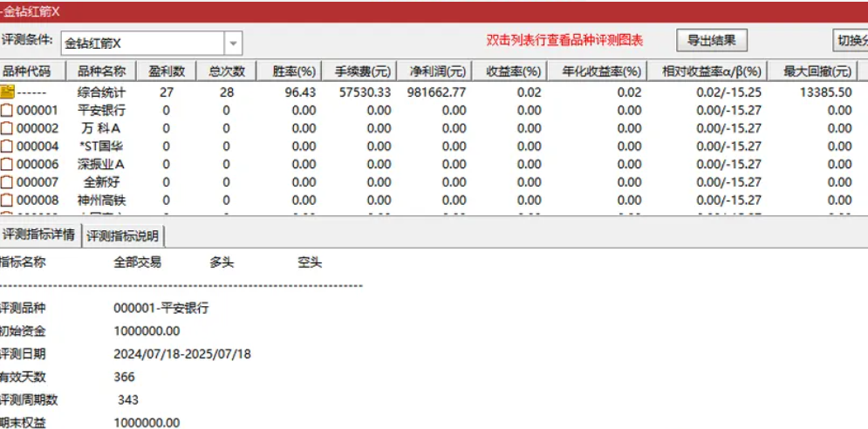Sort by the 最大回撤(元) column header

click(813, 71)
